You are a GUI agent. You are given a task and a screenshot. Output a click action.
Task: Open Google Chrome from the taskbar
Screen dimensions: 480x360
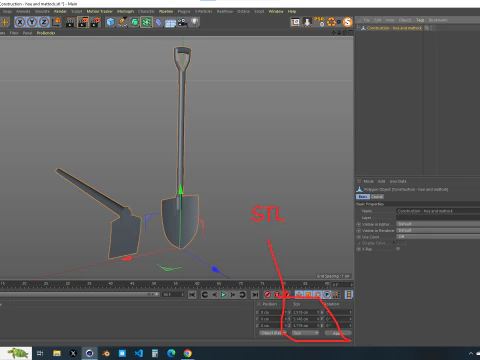coord(188,353)
